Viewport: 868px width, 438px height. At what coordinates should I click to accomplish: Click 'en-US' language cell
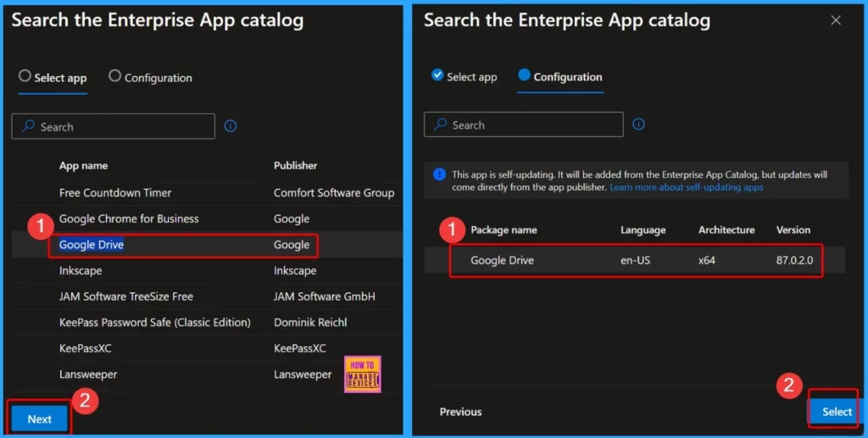coord(636,260)
